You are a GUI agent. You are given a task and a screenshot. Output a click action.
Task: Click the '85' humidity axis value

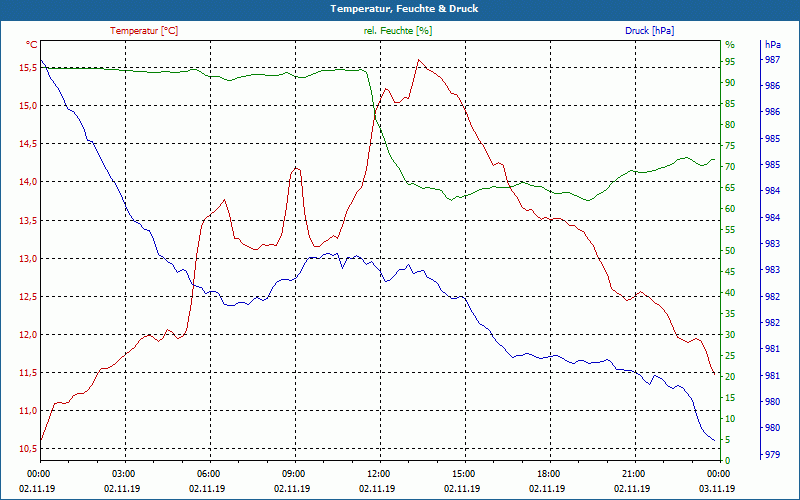pos(730,104)
